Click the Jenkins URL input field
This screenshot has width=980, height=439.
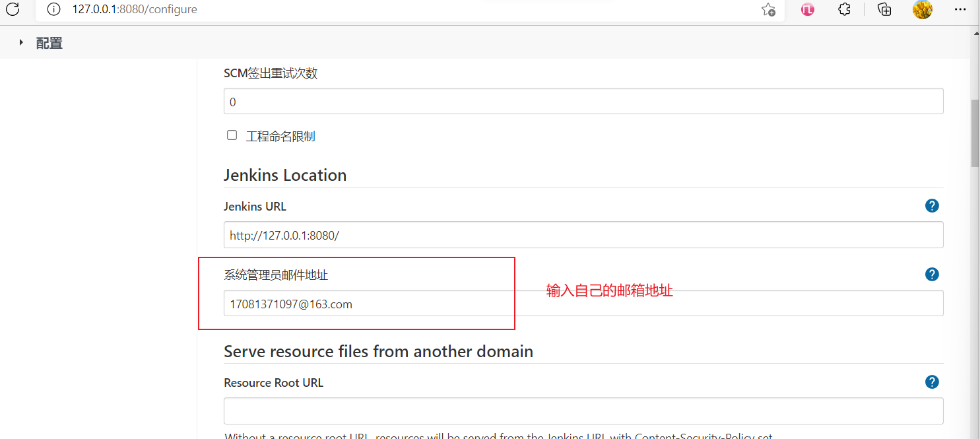(583, 235)
